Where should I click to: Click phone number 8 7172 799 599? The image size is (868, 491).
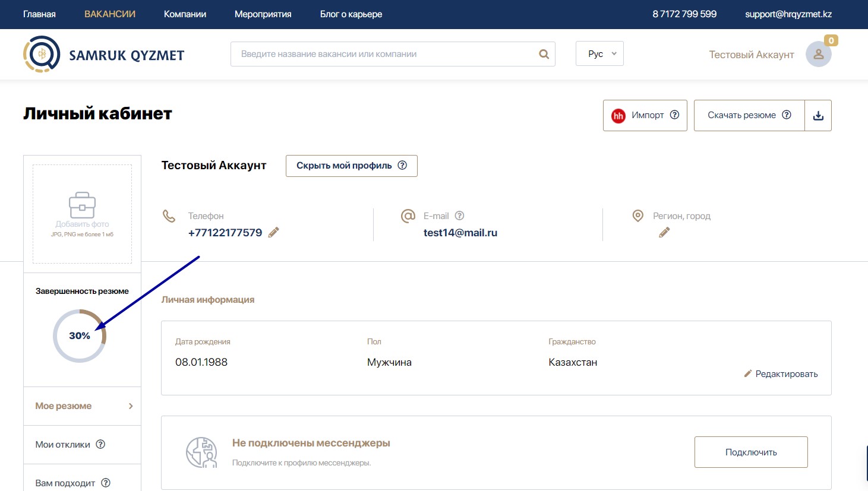click(x=684, y=14)
